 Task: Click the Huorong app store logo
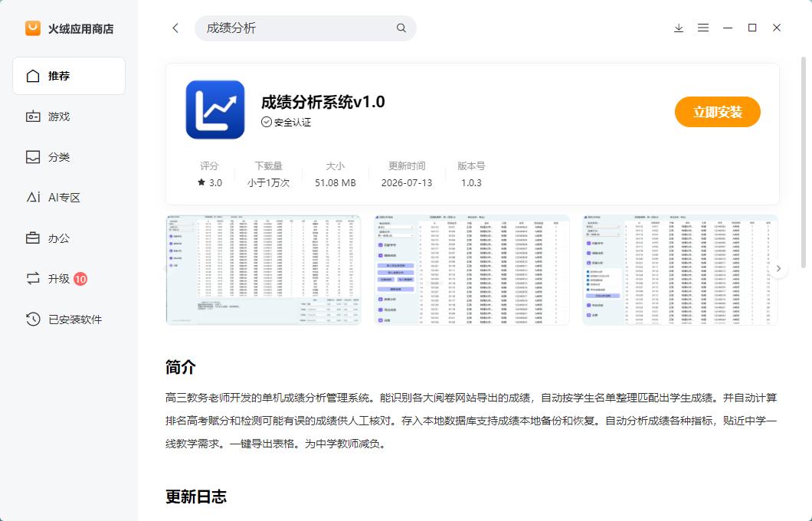[x=33, y=28]
